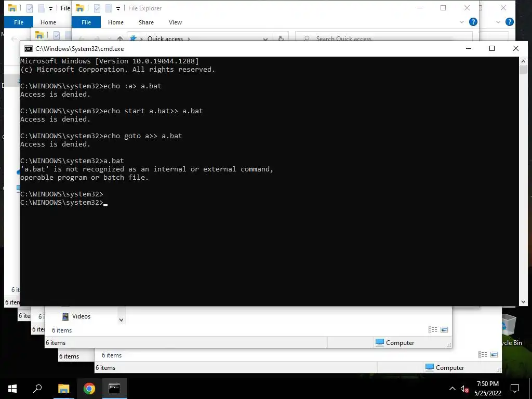Click the cmd vertical scrollbar thumb
Image resolution: width=532 pixels, height=399 pixels.
coord(523,70)
